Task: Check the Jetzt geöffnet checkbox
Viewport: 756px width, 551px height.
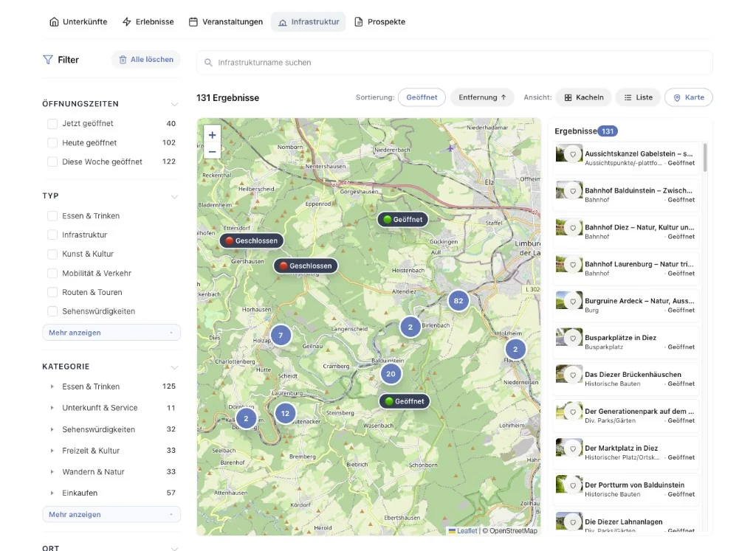Action: coord(52,124)
